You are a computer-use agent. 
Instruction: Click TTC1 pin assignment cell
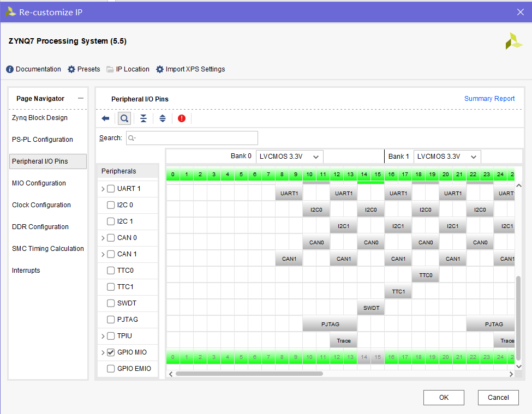(398, 291)
